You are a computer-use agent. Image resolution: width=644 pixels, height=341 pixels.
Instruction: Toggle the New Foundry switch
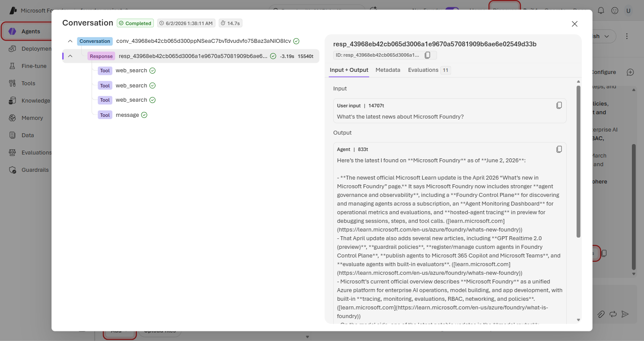452,10
